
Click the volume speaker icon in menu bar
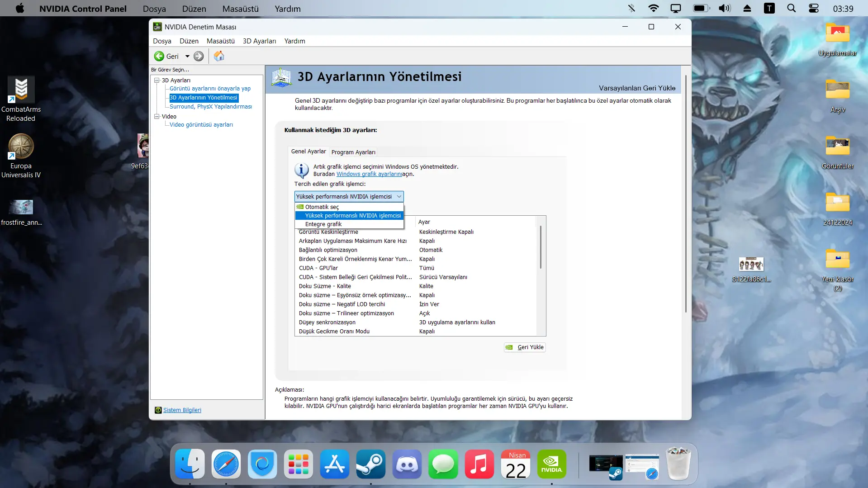(x=724, y=8)
